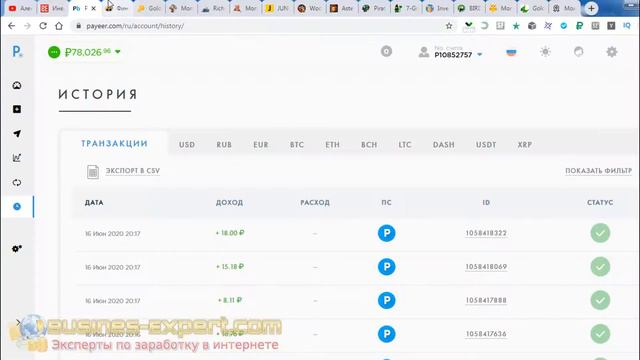
Task: Open the top-right settings gear
Action: coord(611,52)
